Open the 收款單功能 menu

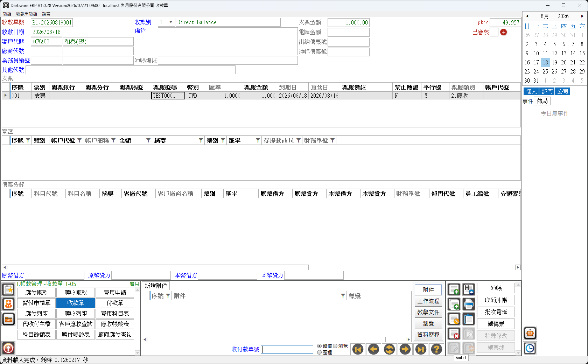(27, 14)
